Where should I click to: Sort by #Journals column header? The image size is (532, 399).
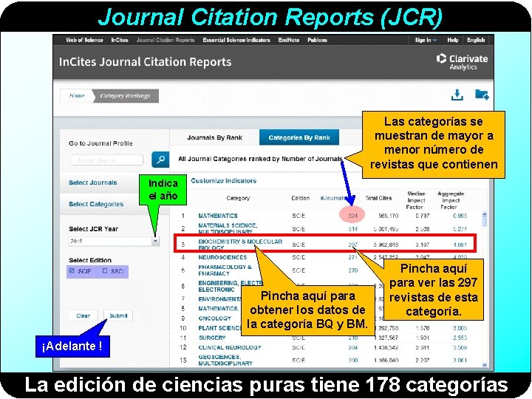tap(332, 198)
